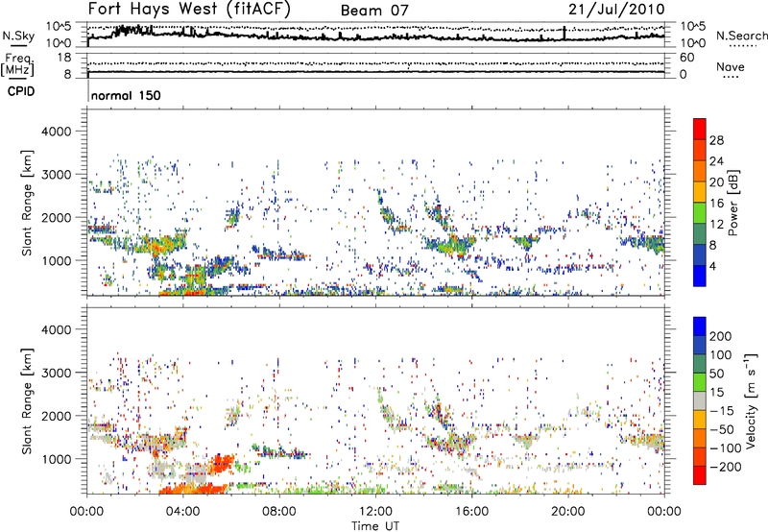The image size is (768, 532).
Task: Click the 'Power [dB]' color bar label
Action: point(733,203)
